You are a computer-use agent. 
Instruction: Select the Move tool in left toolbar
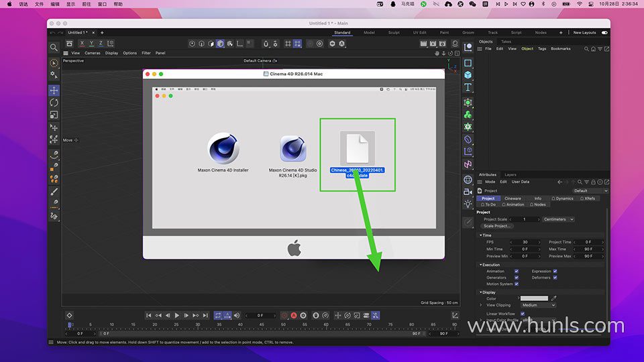tap(54, 90)
